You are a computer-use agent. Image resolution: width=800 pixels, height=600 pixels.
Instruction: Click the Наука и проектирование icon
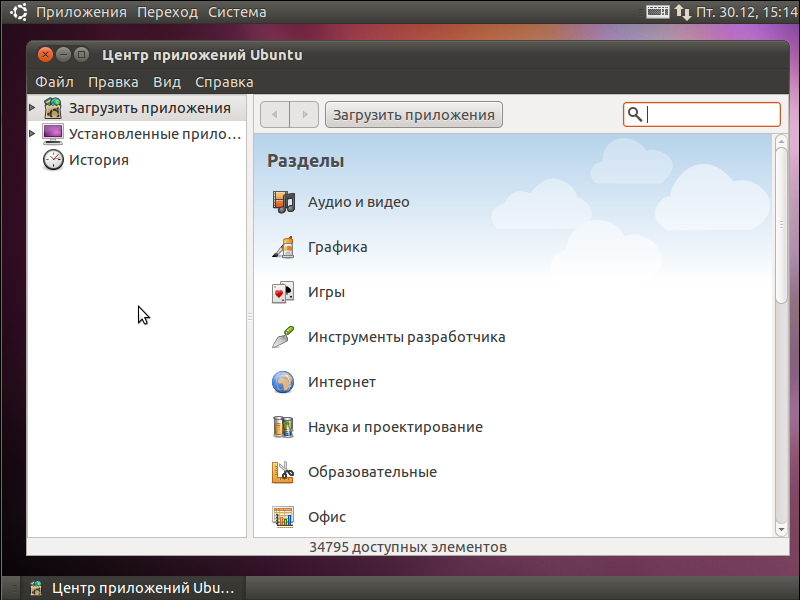point(283,427)
